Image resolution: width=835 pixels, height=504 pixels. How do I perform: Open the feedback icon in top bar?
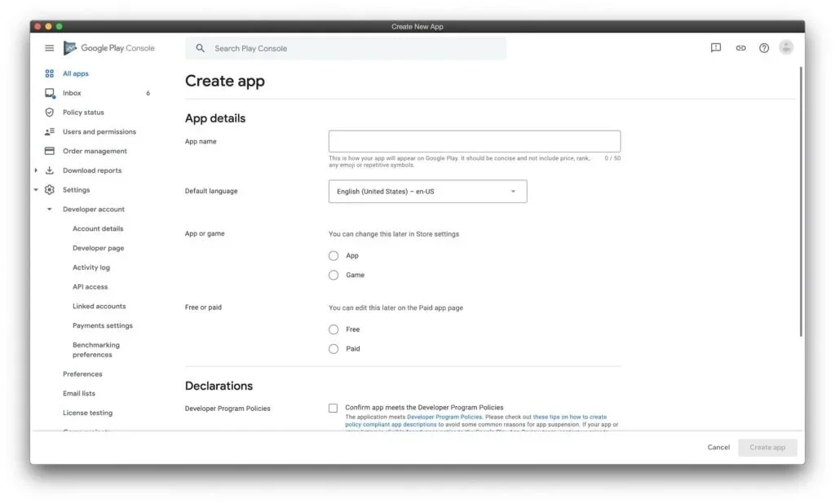716,48
